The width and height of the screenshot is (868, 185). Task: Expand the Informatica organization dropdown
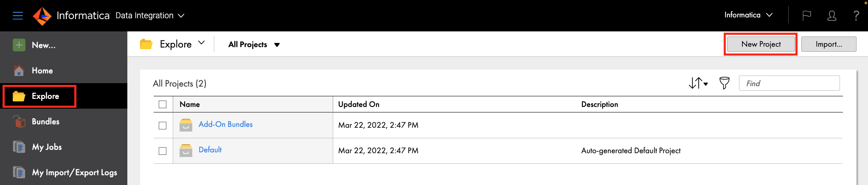click(748, 15)
